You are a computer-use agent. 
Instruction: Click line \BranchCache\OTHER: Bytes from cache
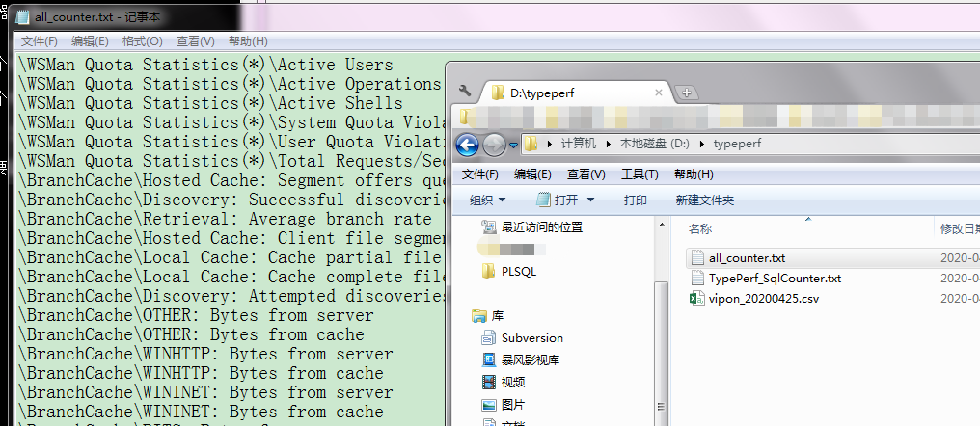coord(191,334)
